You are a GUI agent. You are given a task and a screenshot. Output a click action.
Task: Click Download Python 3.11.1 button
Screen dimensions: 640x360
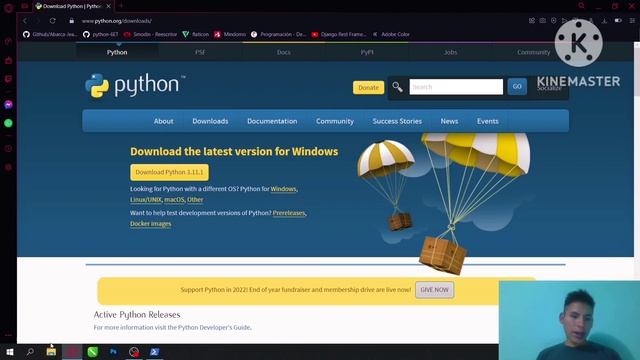(x=169, y=172)
